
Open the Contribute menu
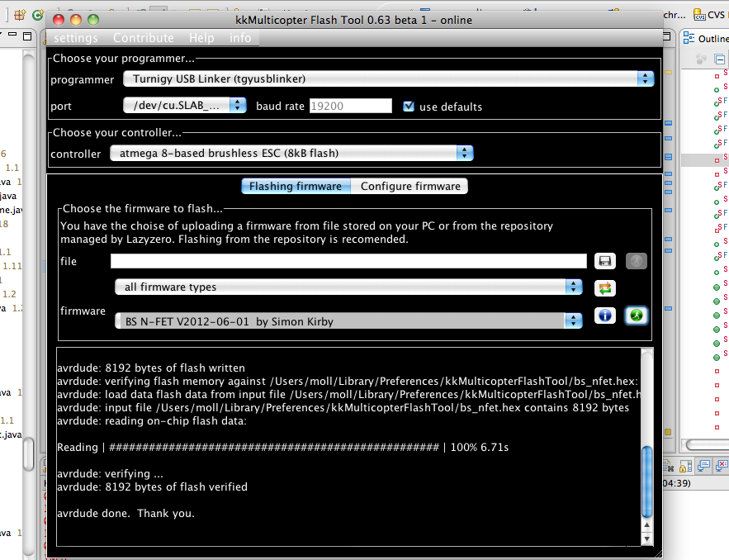click(143, 38)
